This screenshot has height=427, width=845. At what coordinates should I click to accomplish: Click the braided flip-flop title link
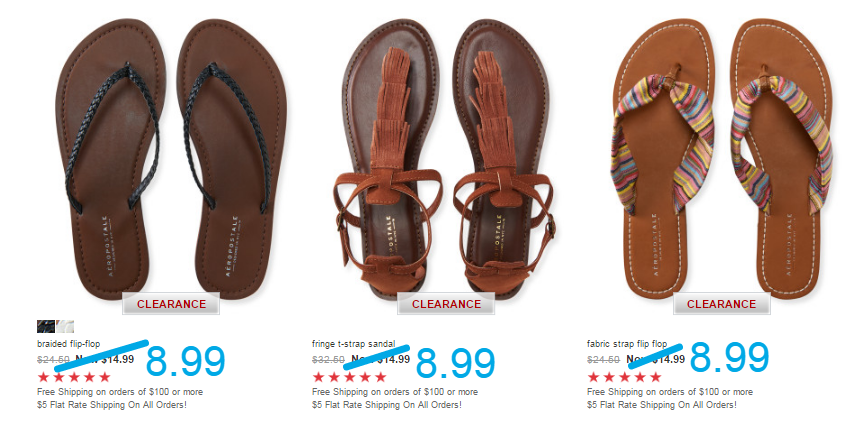coord(68,344)
